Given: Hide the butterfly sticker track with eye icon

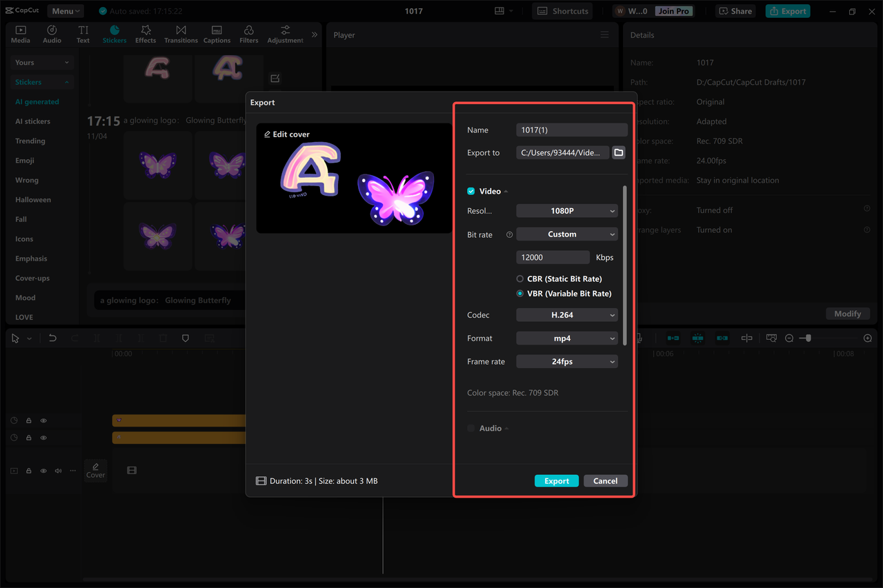Looking at the screenshot, I should [43, 420].
